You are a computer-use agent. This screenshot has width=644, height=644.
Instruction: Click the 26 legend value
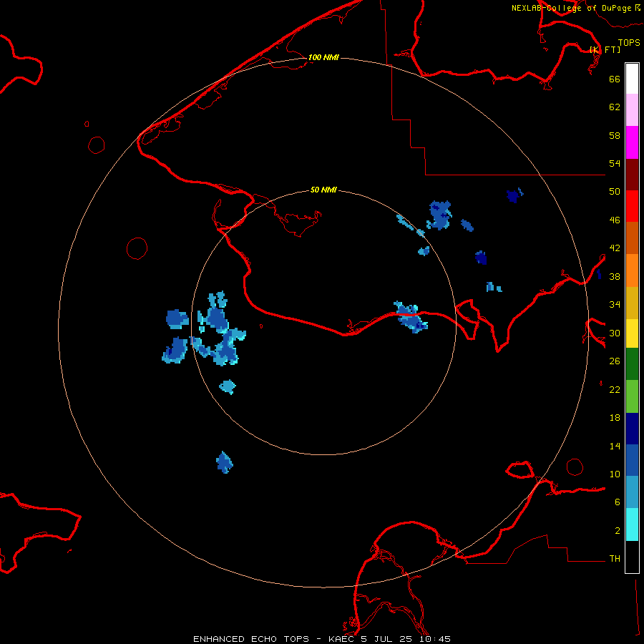[615, 361]
